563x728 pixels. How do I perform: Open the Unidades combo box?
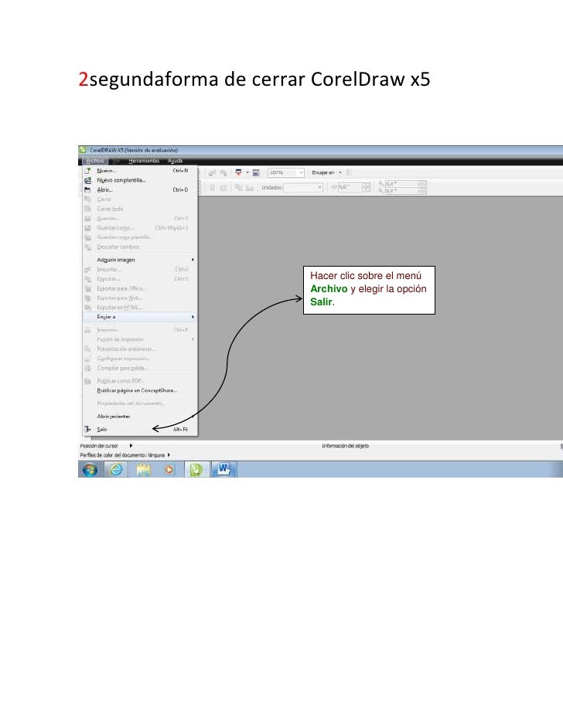coord(303,188)
